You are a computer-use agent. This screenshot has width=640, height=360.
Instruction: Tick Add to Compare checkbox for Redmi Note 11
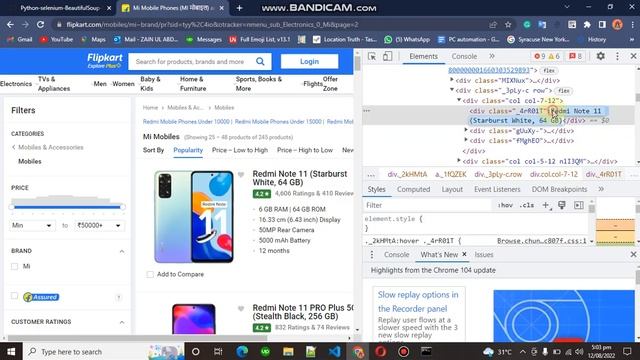click(150, 275)
